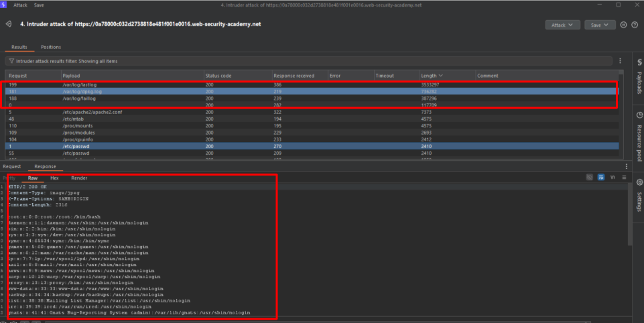Open the Attack menu in the title bar
The width and height of the screenshot is (644, 323).
[21, 5]
